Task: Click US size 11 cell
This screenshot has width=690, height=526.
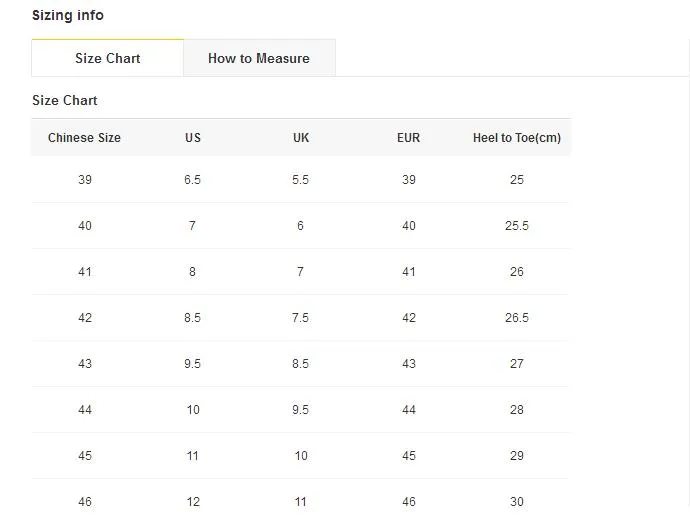Action: (x=192, y=456)
